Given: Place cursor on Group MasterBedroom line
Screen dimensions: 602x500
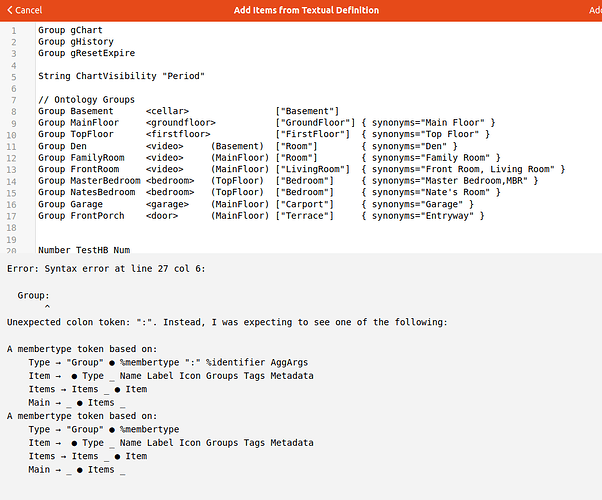Looking at the screenshot, I should point(89,181).
